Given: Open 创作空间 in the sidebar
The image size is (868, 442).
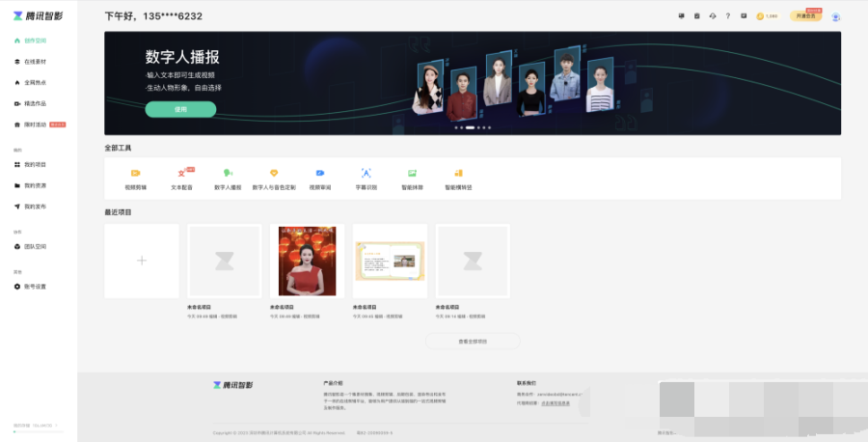Looking at the screenshot, I should tap(30, 41).
